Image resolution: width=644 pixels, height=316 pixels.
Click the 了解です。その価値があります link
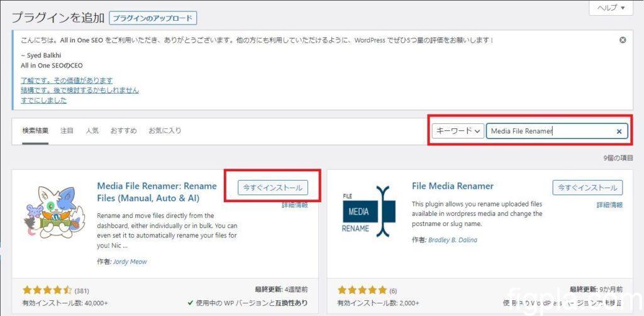coord(67,80)
